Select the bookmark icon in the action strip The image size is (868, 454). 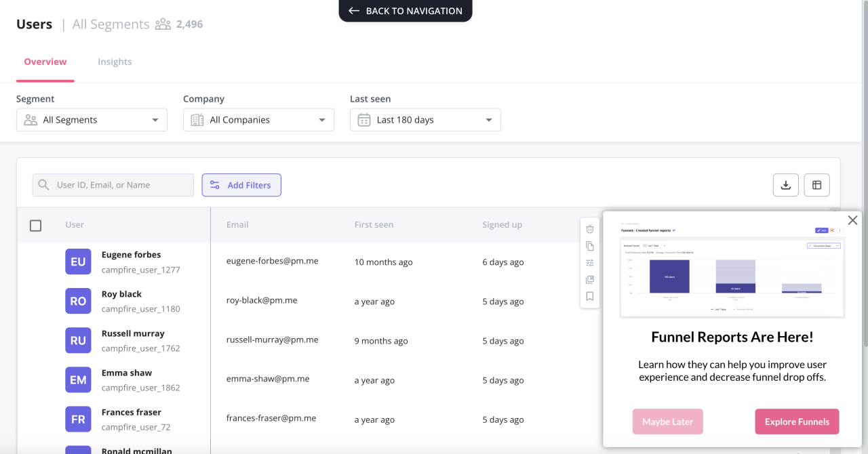[x=590, y=296]
